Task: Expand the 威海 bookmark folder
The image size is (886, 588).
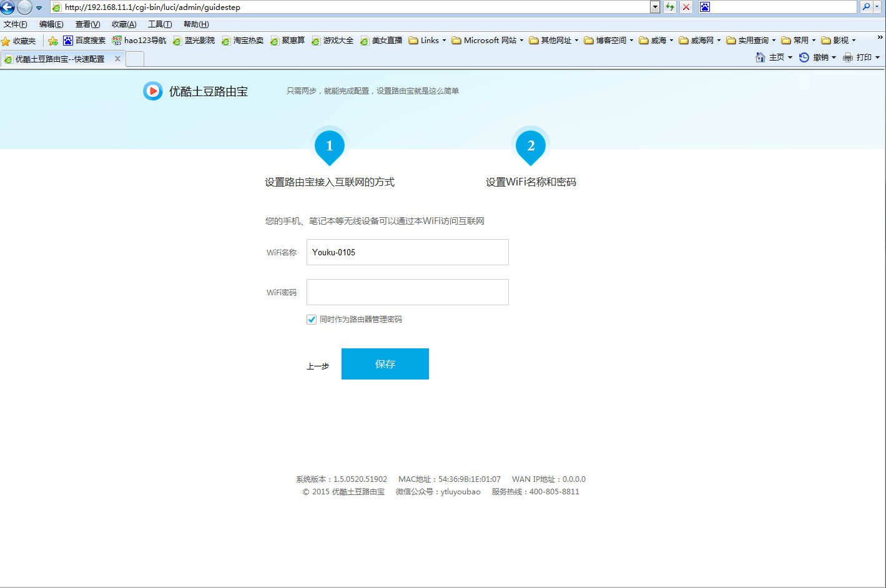Action: tap(656, 41)
